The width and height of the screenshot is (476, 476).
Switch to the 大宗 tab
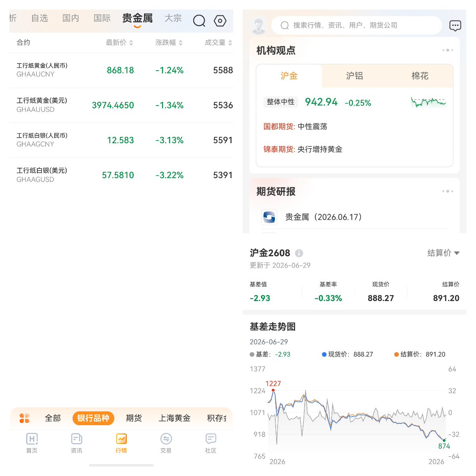click(173, 18)
